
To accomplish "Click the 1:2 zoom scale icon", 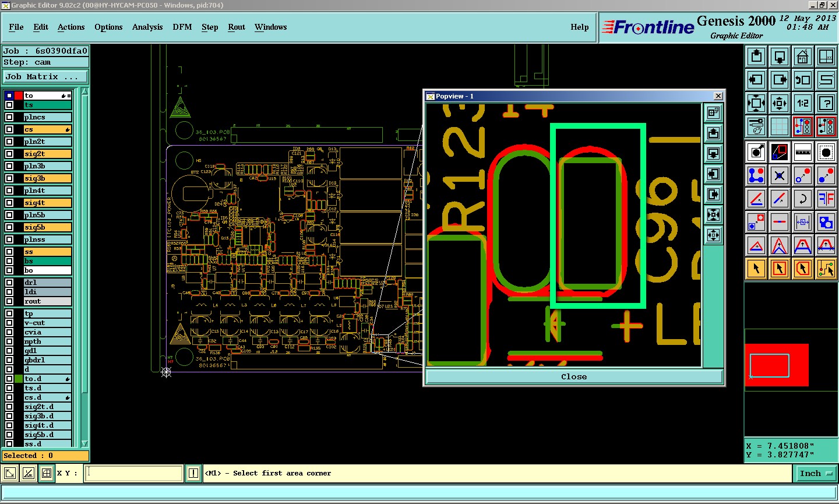I will (x=803, y=103).
